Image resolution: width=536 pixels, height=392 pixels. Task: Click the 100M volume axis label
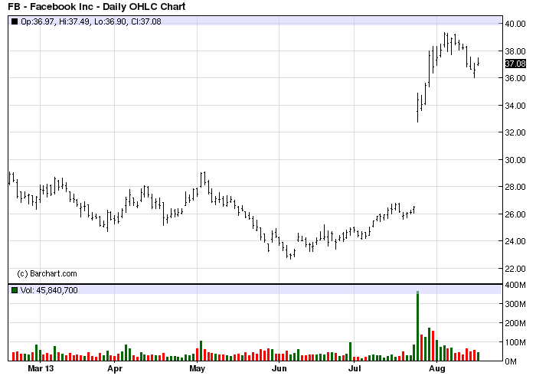click(515, 342)
